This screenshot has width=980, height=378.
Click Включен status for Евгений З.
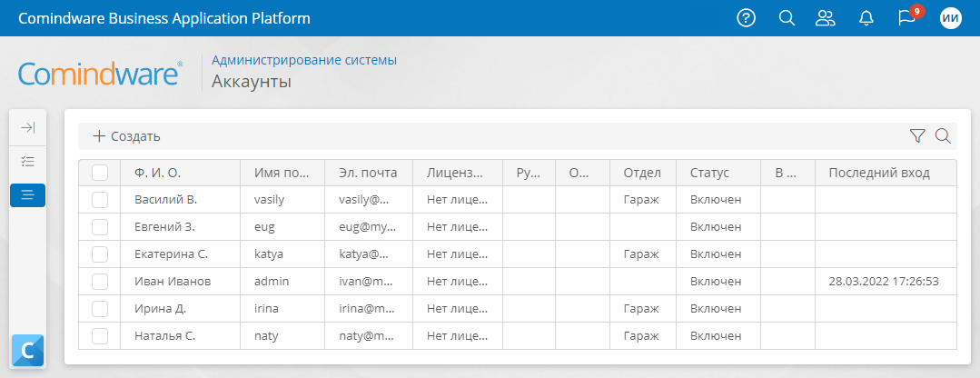[x=716, y=227]
